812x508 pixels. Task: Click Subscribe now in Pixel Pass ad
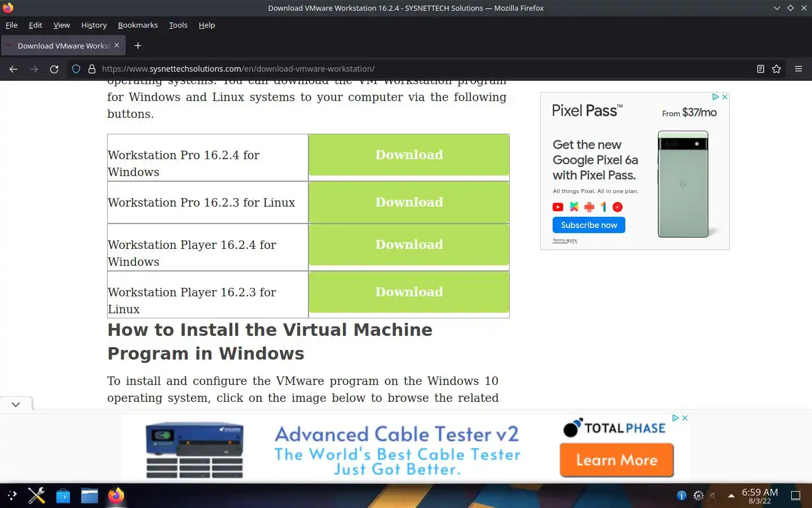[x=589, y=225]
